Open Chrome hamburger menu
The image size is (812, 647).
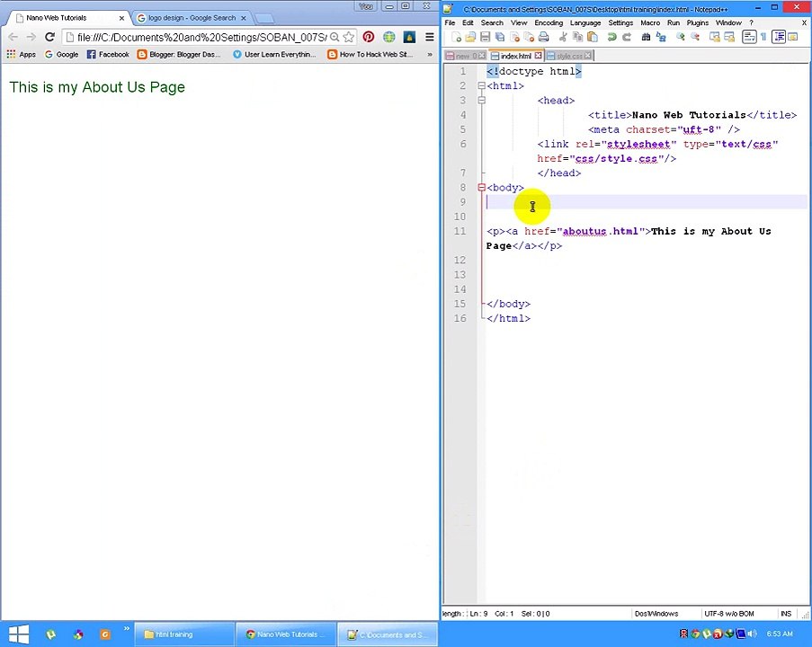click(x=429, y=37)
